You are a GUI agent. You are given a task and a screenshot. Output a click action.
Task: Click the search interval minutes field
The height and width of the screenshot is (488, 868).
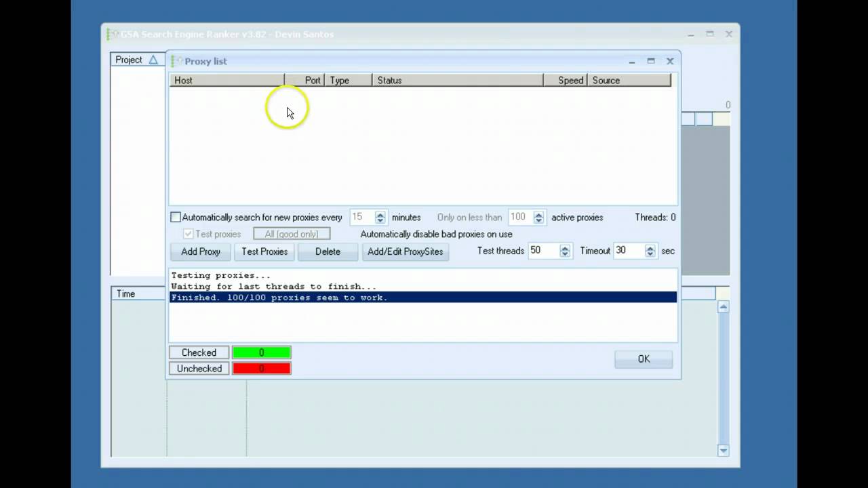point(362,217)
